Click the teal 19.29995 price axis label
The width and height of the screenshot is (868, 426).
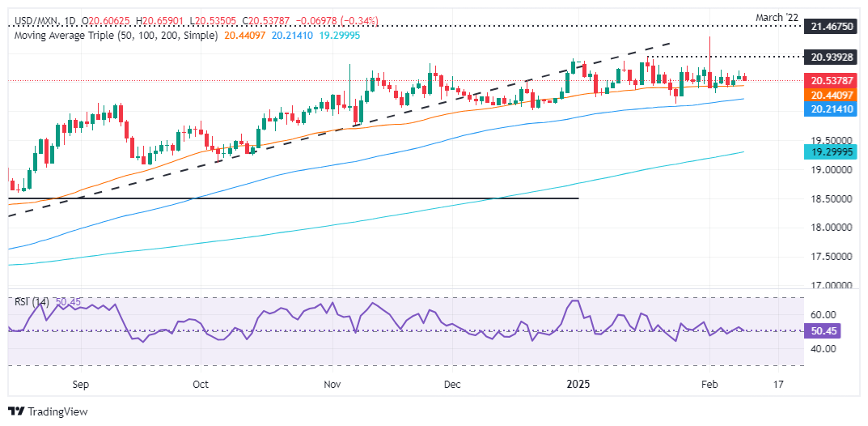832,152
